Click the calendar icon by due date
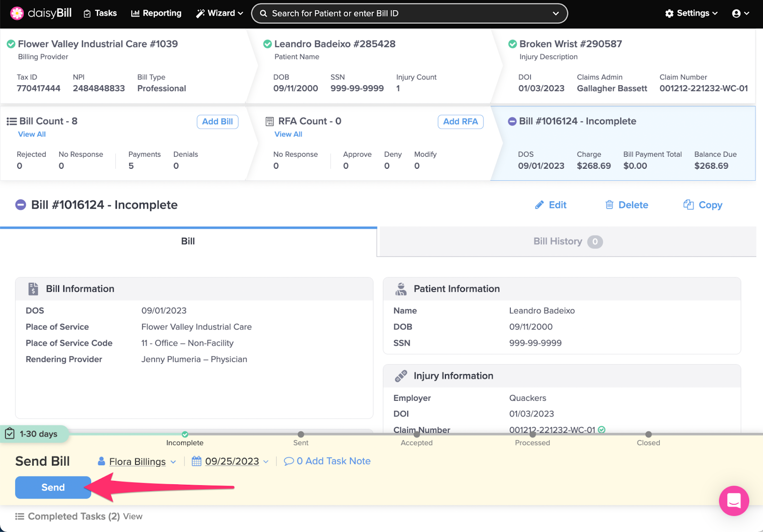 (196, 461)
